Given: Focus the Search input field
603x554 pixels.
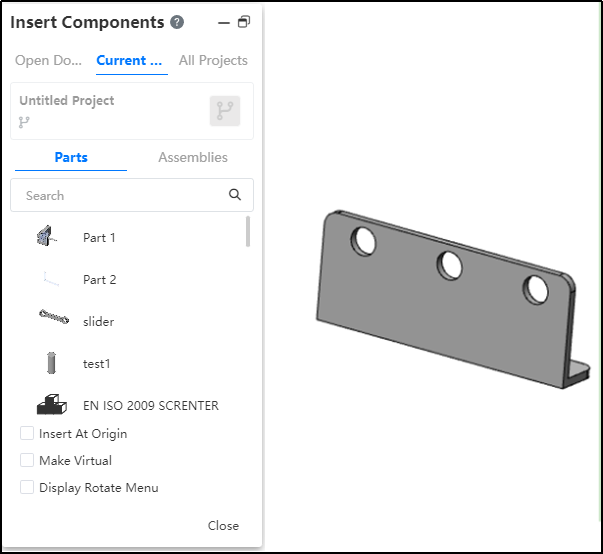Looking at the screenshot, I should point(132,195).
